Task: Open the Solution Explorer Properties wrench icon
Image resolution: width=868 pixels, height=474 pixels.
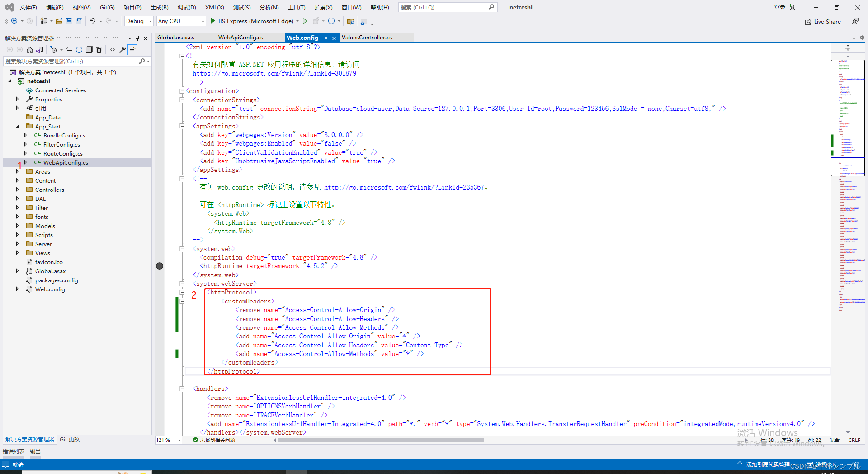Action: [122, 50]
